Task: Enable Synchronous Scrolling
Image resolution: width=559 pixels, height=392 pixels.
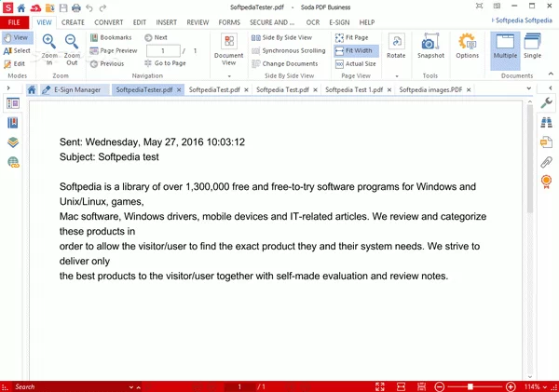Action: [288, 50]
